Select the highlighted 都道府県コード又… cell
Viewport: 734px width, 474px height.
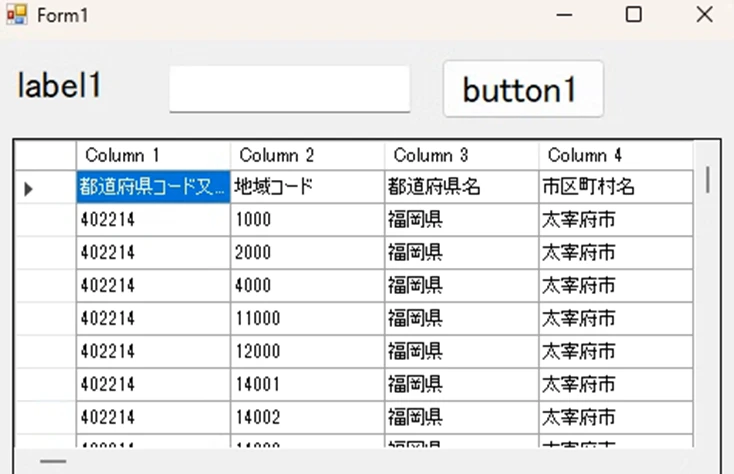coord(153,187)
